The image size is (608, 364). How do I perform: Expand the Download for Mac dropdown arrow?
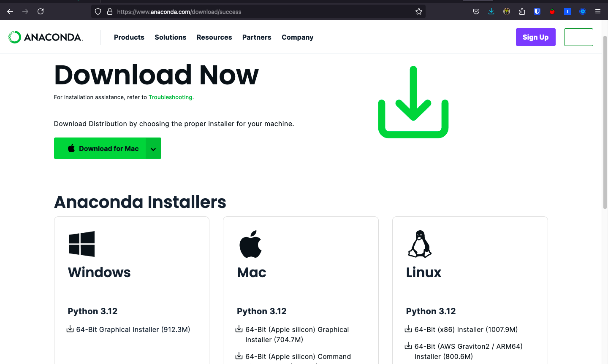(153, 148)
